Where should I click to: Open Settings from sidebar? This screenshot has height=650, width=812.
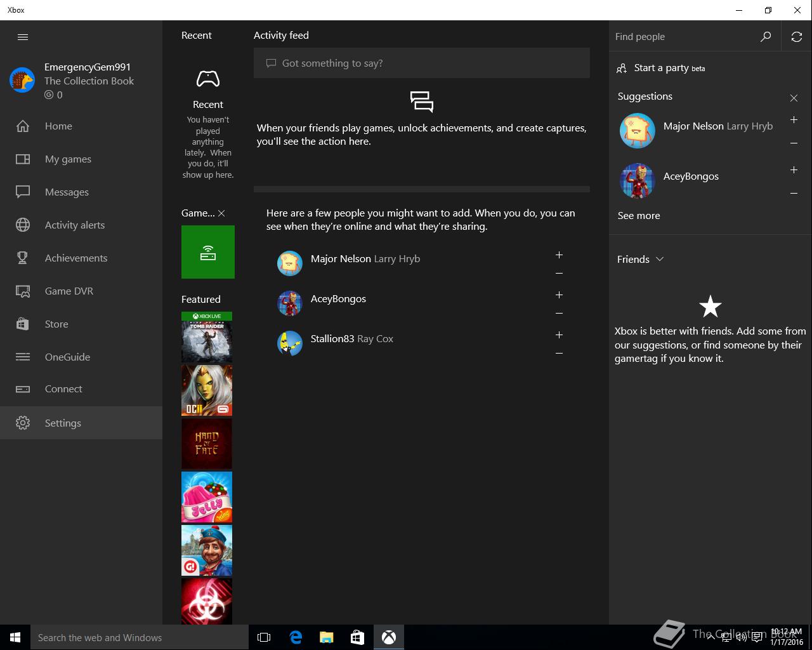[x=81, y=423]
